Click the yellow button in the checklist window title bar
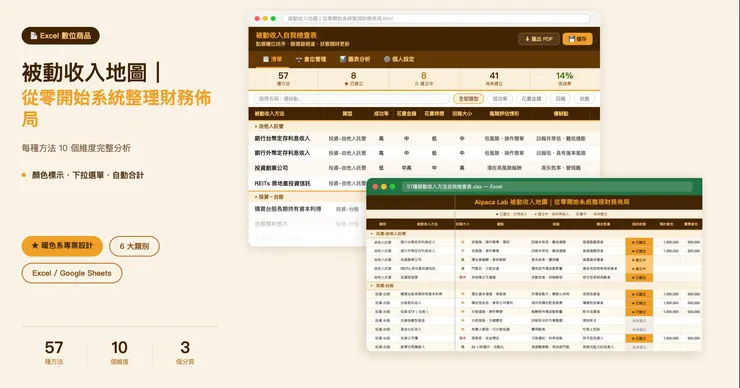The image size is (740, 388). tap(265, 18)
